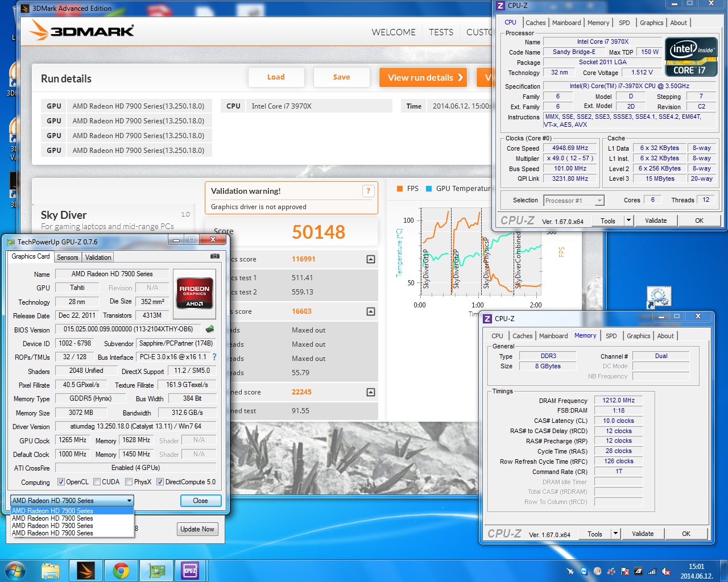The width and height of the screenshot is (728, 582).
Task: Open Windows Explorer from the taskbar
Action: click(x=50, y=570)
